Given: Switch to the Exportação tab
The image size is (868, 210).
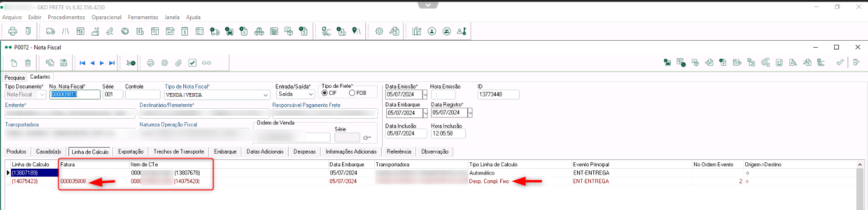Looking at the screenshot, I should click(x=131, y=151).
